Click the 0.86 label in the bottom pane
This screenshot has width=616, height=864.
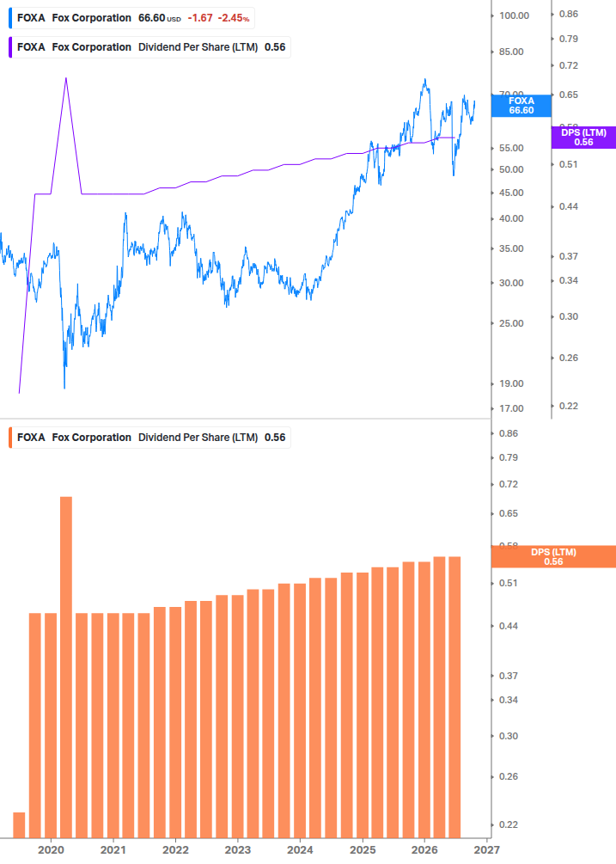pos(508,433)
